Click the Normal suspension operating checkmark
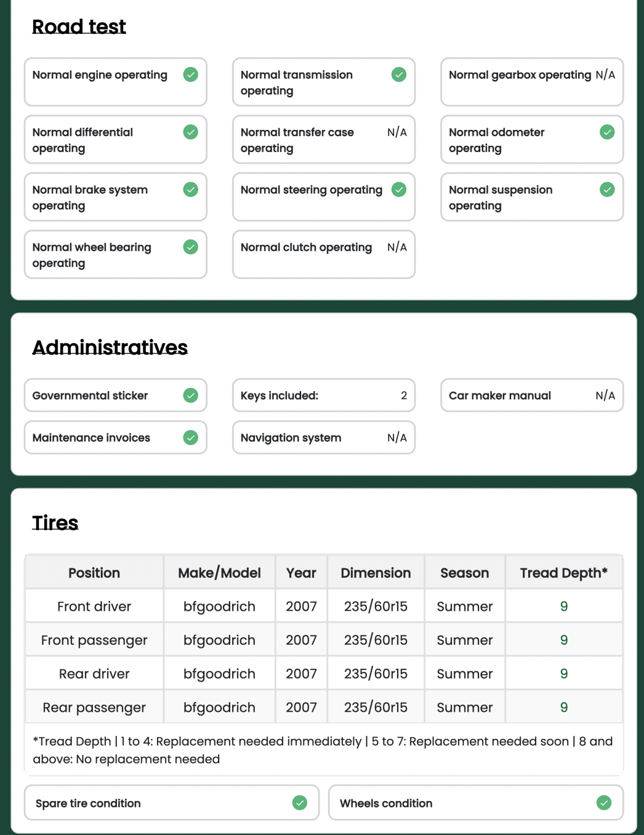The image size is (644, 835). coord(607,190)
